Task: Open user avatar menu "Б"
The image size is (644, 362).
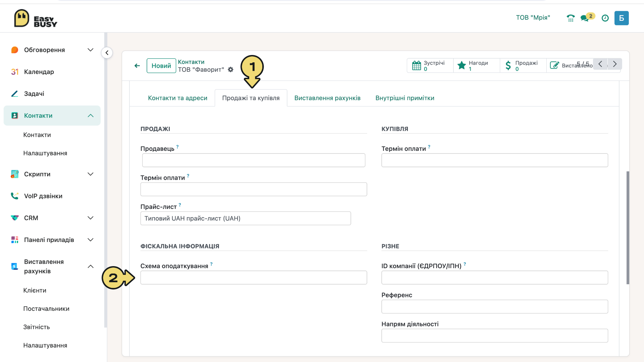Action: (622, 18)
